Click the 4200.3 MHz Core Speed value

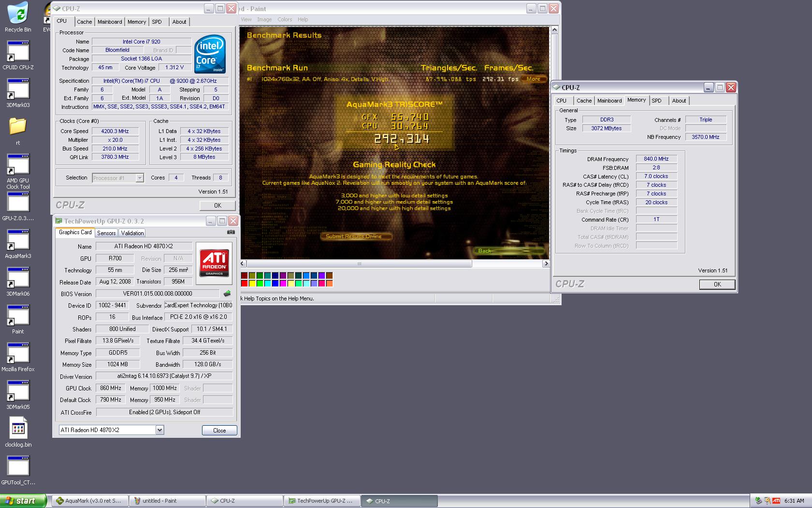tap(115, 131)
